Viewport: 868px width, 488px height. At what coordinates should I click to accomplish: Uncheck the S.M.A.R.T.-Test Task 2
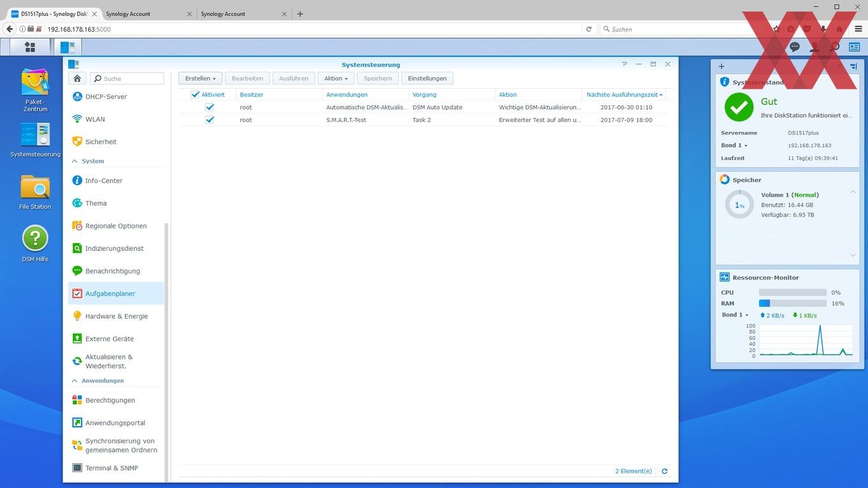[x=209, y=120]
